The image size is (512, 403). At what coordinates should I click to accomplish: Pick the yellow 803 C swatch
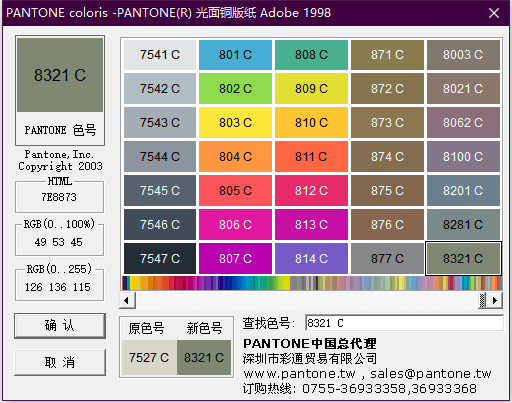pos(235,123)
